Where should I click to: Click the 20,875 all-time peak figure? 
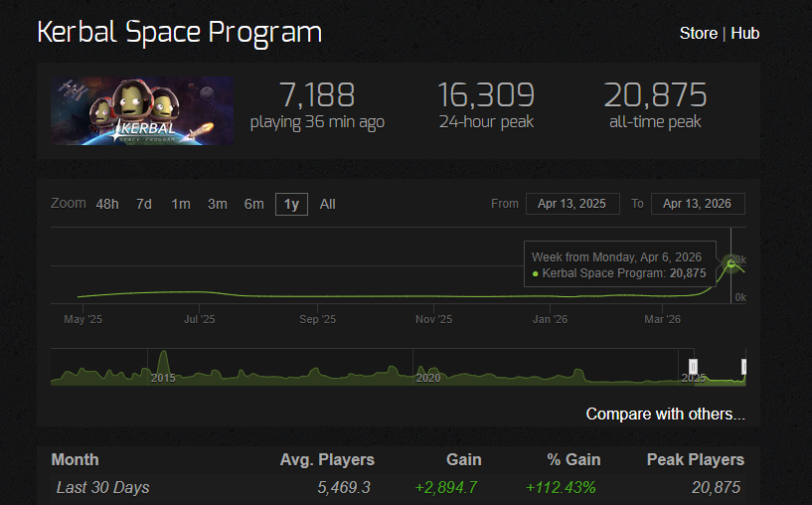click(655, 95)
